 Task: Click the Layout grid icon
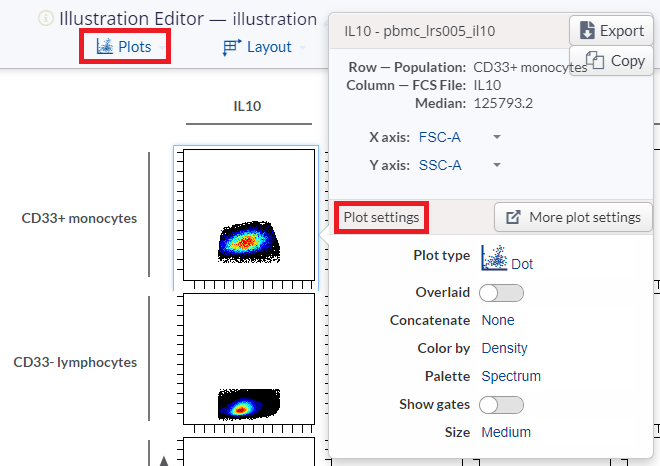232,47
